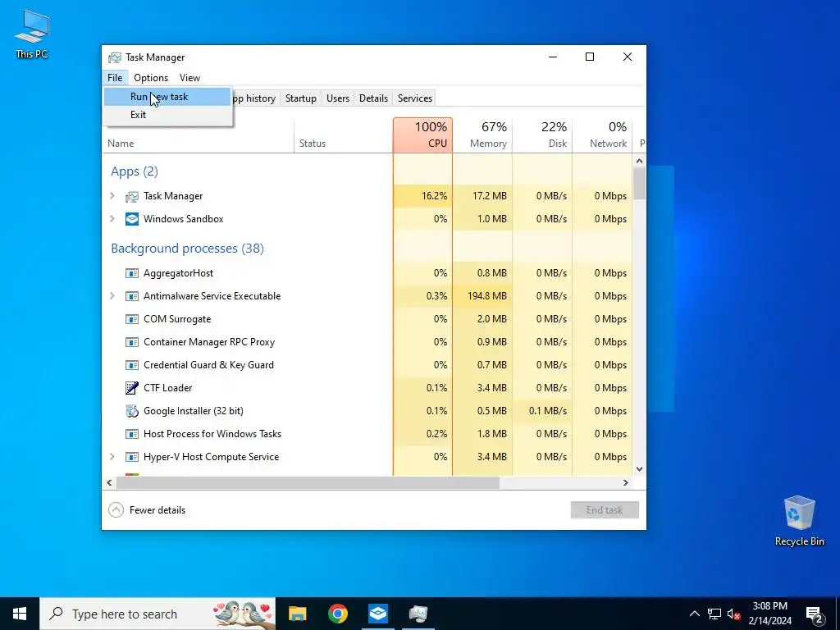Sort processes by Name column
Screen dimensions: 840x630
pyautogui.click(x=198, y=135)
